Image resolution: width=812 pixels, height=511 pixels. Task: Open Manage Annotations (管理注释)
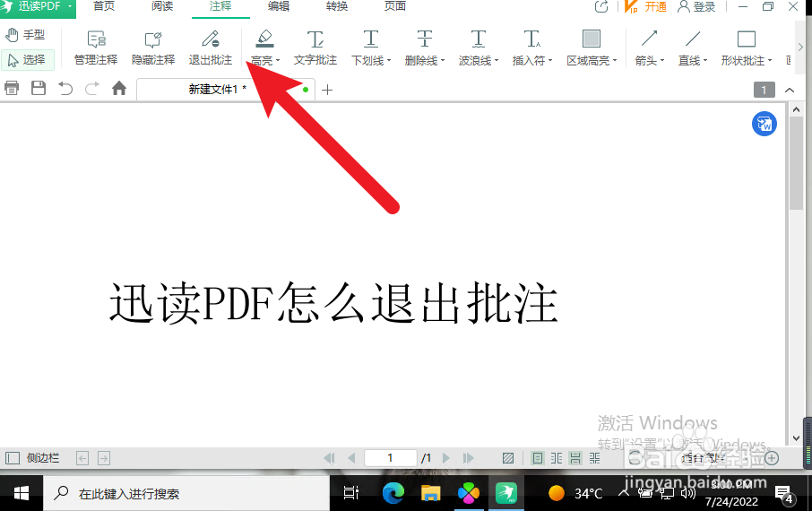point(96,48)
